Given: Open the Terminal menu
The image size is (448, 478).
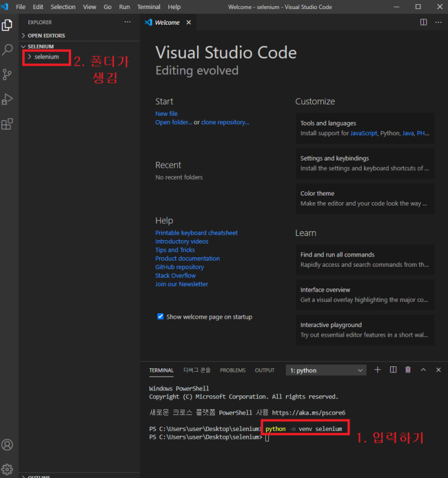Looking at the screenshot, I should 148,7.
